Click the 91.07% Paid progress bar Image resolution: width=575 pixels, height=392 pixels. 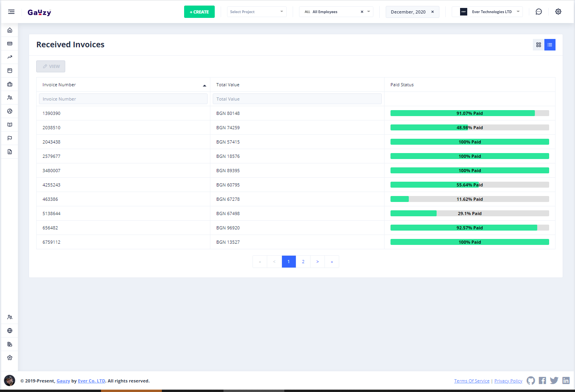pos(469,113)
